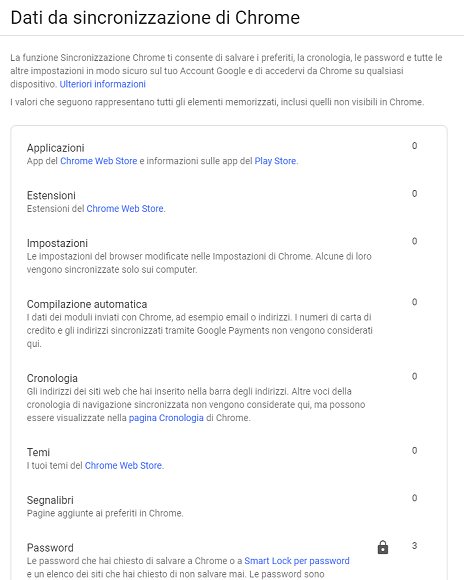Open the Ulteriori informazioni link
Image resolution: width=464 pixels, height=580 pixels.
pyautogui.click(x=102, y=84)
